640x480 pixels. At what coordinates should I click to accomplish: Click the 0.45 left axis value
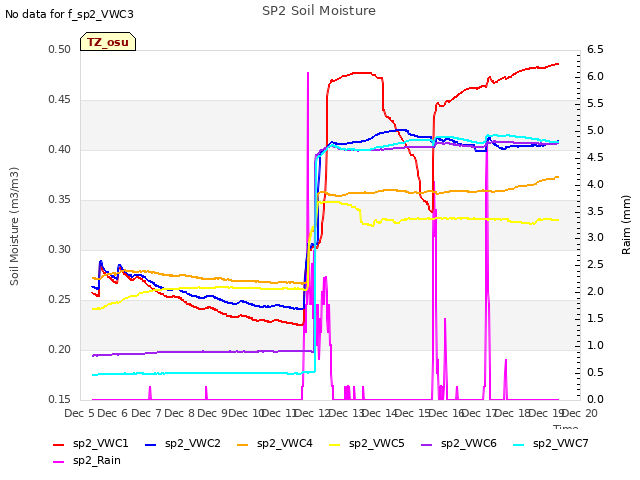click(60, 100)
